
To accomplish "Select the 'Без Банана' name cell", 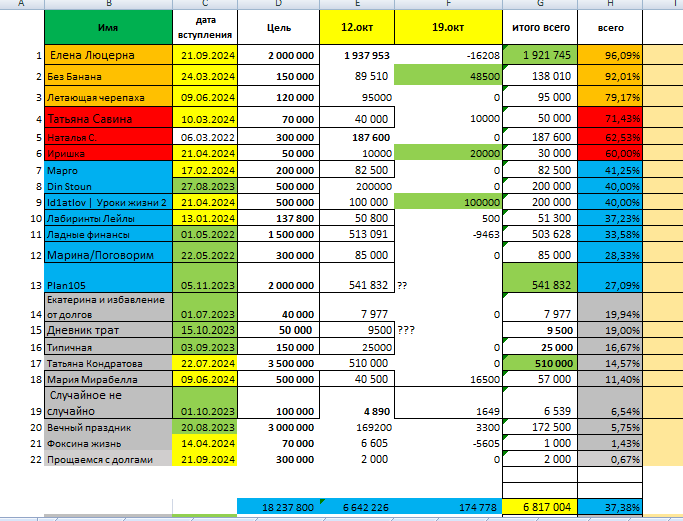I will coord(108,75).
